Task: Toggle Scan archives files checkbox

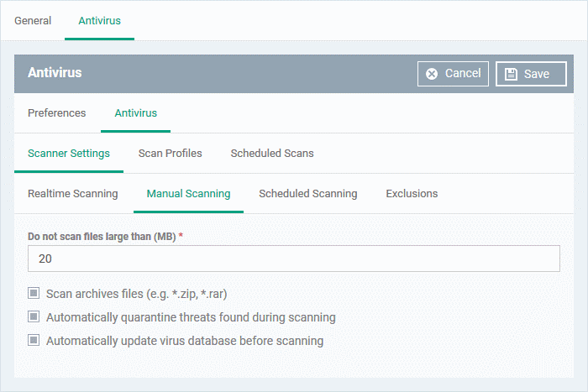Action: tap(34, 293)
